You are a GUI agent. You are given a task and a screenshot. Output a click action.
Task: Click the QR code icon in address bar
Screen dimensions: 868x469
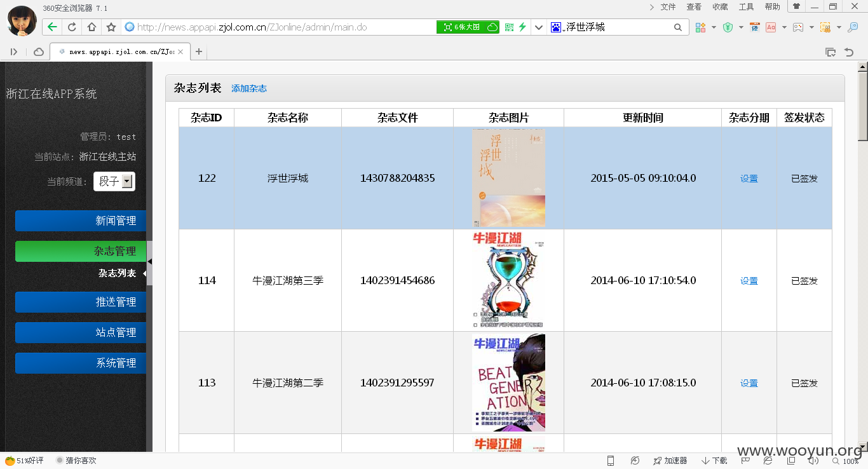(x=509, y=27)
